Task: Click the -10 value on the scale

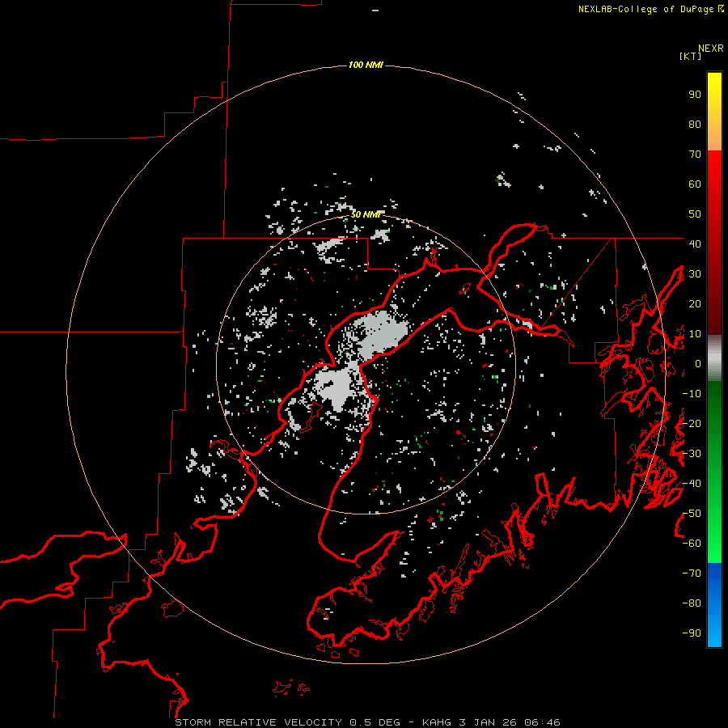Action: 692,394
